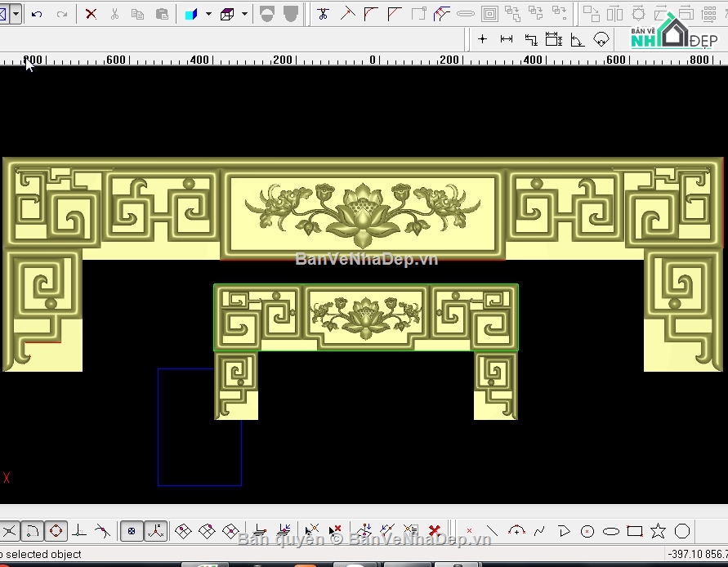The height and width of the screenshot is (567, 728).
Task: Expand the wireframe box display dropdown
Action: pyautogui.click(x=244, y=14)
